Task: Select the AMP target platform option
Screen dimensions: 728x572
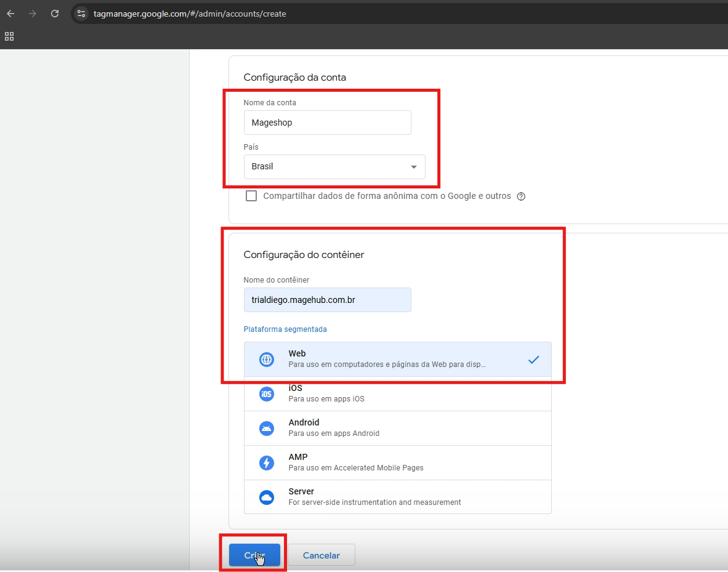Action: tap(397, 463)
